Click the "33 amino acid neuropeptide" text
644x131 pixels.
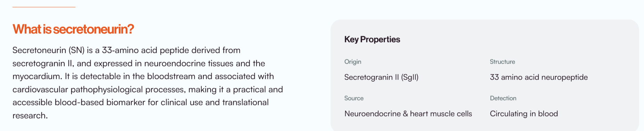point(539,77)
